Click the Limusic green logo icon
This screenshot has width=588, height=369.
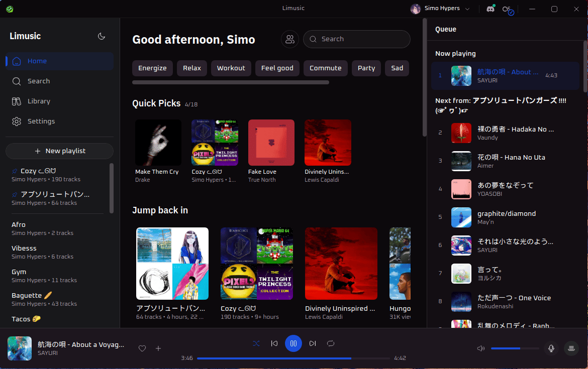tap(10, 9)
